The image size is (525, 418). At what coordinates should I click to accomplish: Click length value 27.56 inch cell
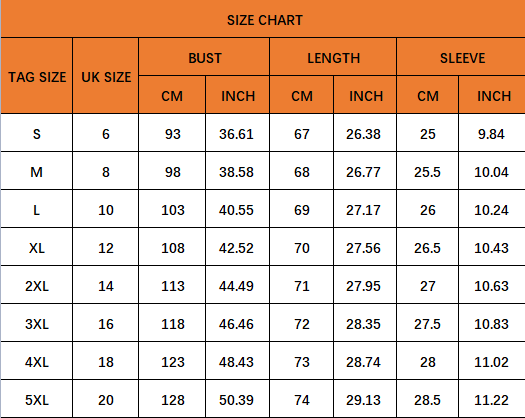coord(365,247)
